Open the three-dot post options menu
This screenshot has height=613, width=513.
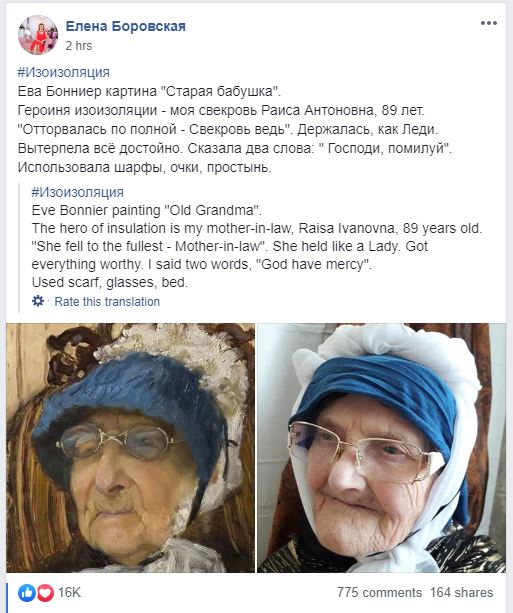pyautogui.click(x=489, y=23)
